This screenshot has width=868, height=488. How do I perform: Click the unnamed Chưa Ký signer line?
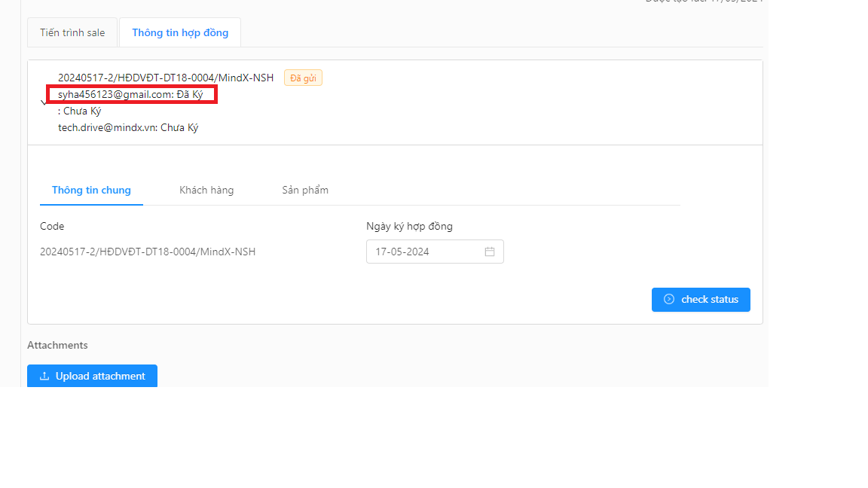[x=80, y=111]
